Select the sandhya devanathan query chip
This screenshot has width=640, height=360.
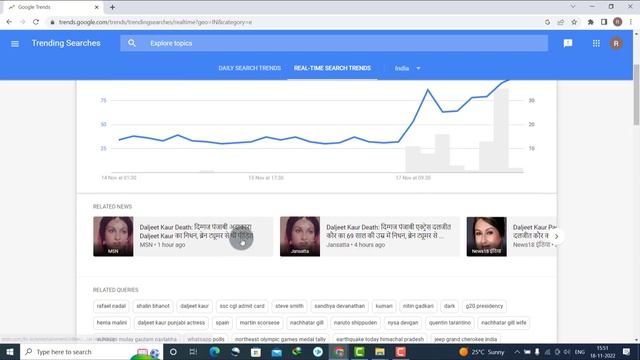pyautogui.click(x=340, y=306)
